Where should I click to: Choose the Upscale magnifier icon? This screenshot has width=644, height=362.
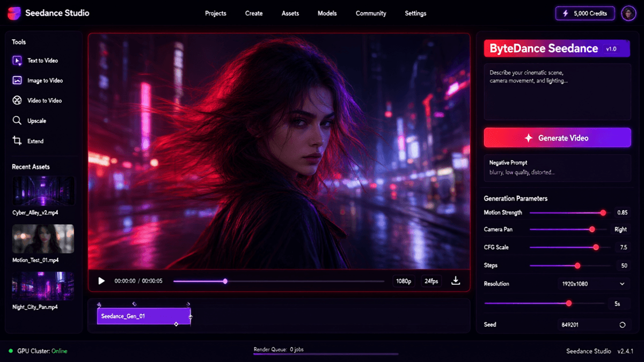click(x=17, y=121)
